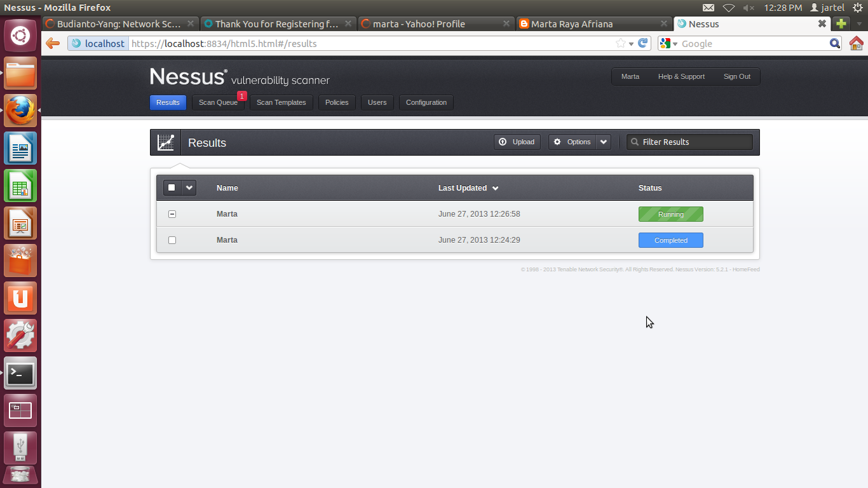This screenshot has width=868, height=488.
Task: Click the Results chart icon
Action: pyautogui.click(x=166, y=142)
